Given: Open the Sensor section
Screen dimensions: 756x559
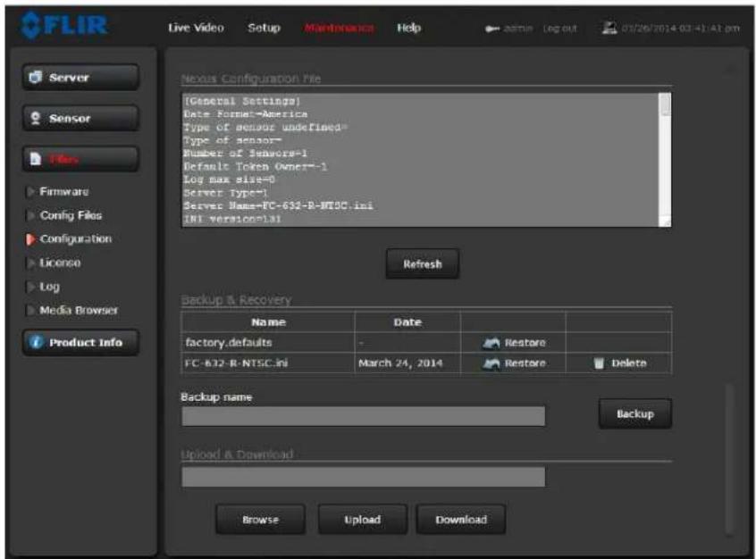Looking at the screenshot, I should tap(80, 118).
